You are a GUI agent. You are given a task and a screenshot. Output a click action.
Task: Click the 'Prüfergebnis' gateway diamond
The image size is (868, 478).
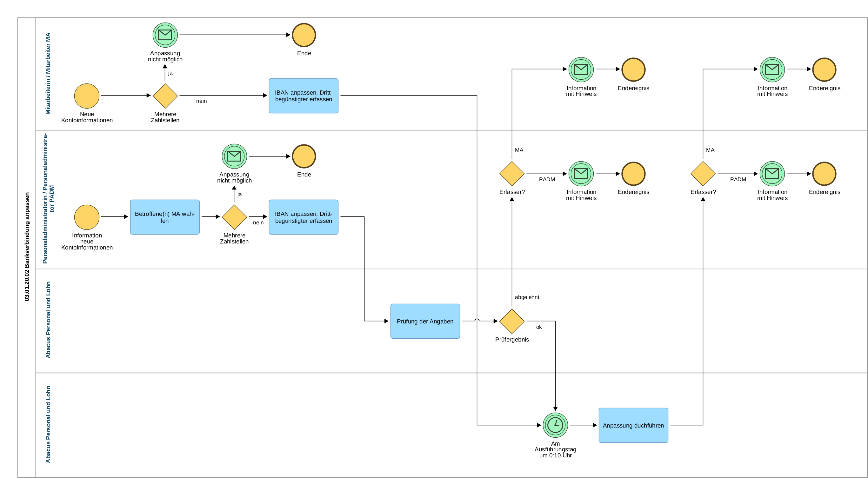(511, 321)
